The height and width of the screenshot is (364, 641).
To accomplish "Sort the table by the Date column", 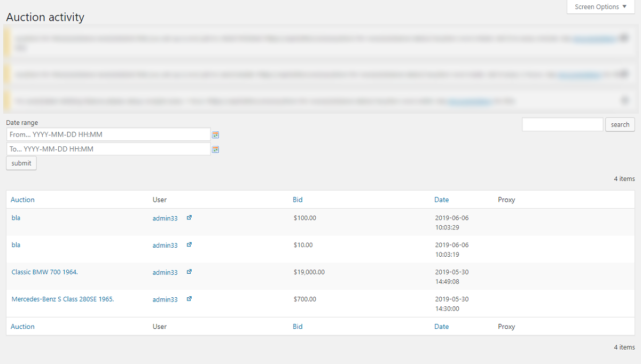I will 442,199.
